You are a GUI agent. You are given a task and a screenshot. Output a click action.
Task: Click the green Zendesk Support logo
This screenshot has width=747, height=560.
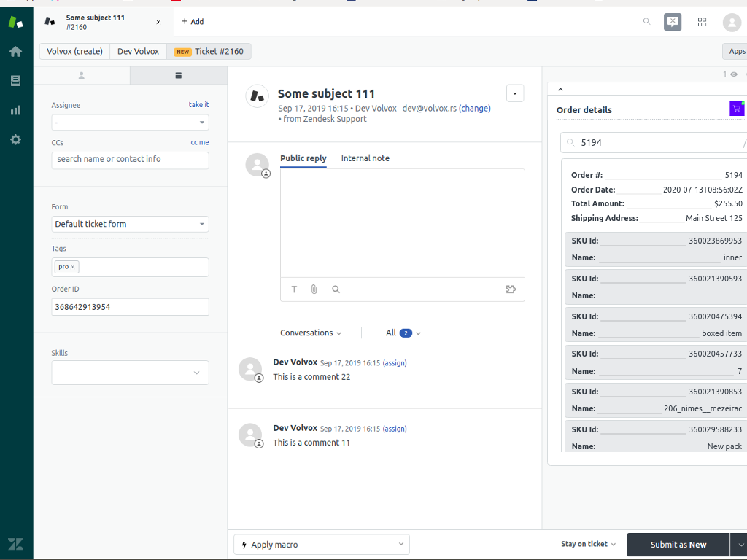tap(16, 21)
